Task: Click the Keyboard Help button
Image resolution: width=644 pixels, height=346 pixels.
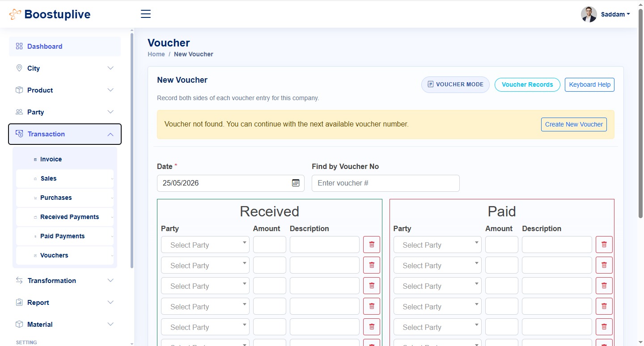Action: (x=589, y=84)
